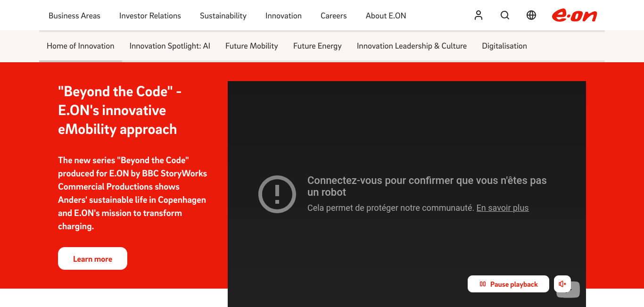Open Innovation menu

click(283, 16)
